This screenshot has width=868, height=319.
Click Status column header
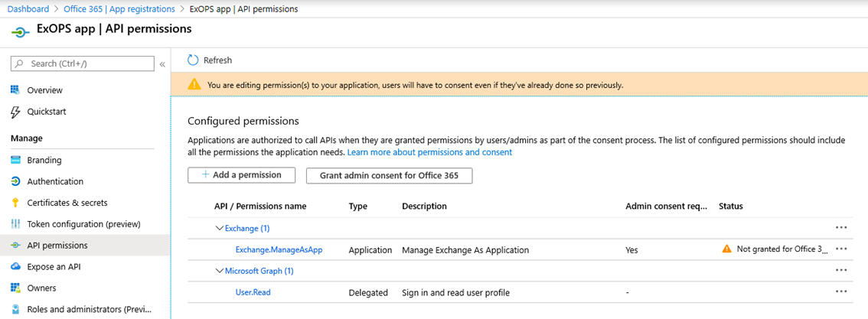click(731, 207)
